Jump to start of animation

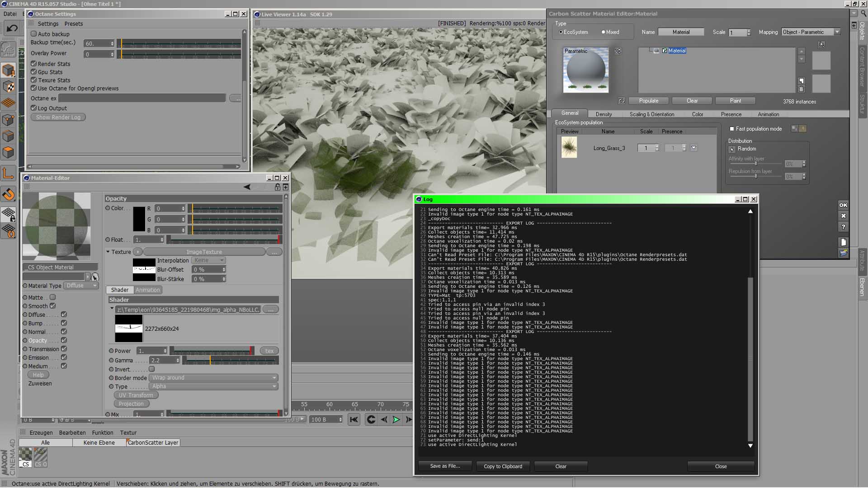point(354,419)
